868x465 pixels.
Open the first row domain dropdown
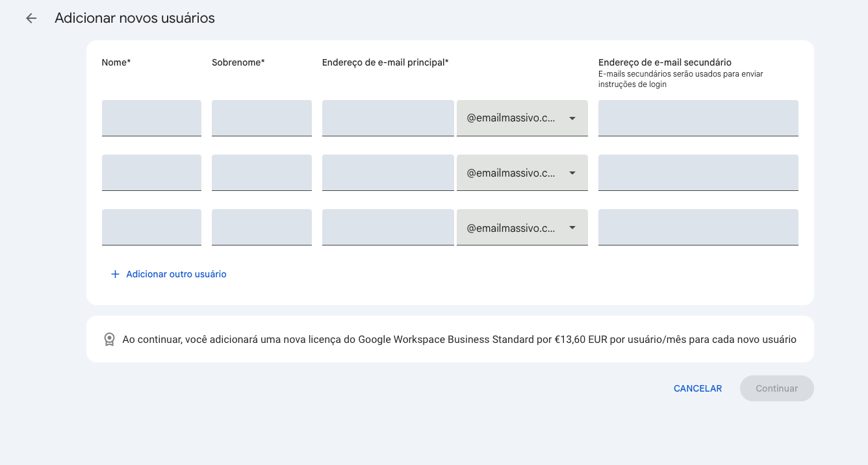pos(522,118)
